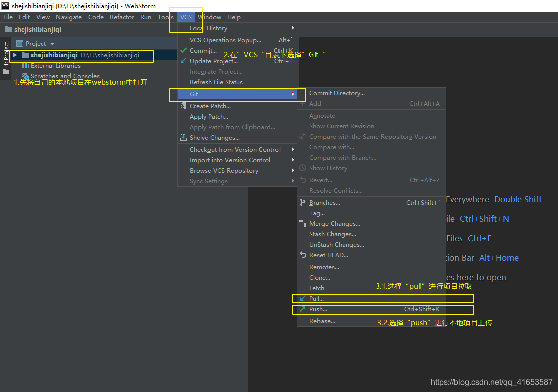558x392 pixels.
Task: Open the Window menu
Action: click(209, 17)
